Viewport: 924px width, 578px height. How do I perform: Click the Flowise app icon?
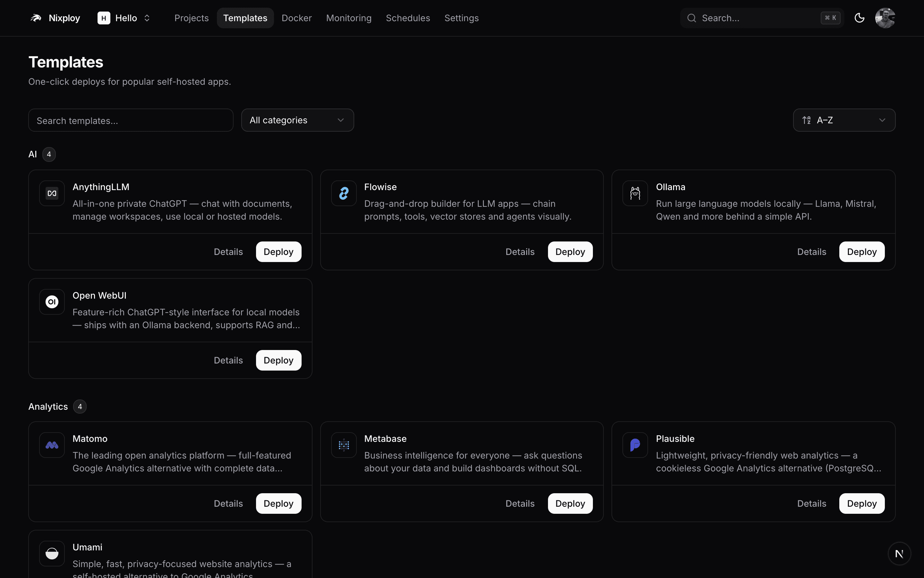[x=344, y=193]
